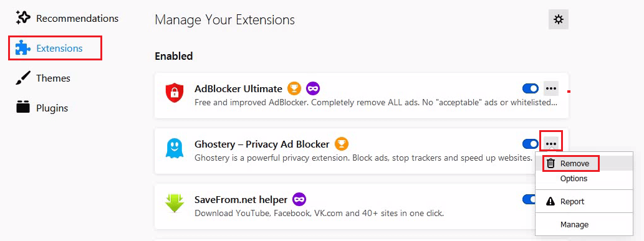
Task: Click the Extensions puzzle piece icon
Action: (23, 48)
